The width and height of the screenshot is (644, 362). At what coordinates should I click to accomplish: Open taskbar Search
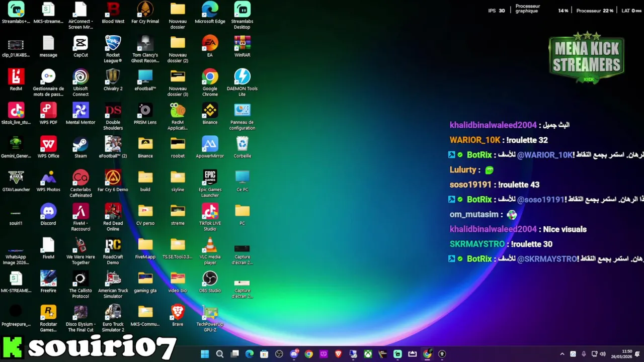tap(220, 354)
